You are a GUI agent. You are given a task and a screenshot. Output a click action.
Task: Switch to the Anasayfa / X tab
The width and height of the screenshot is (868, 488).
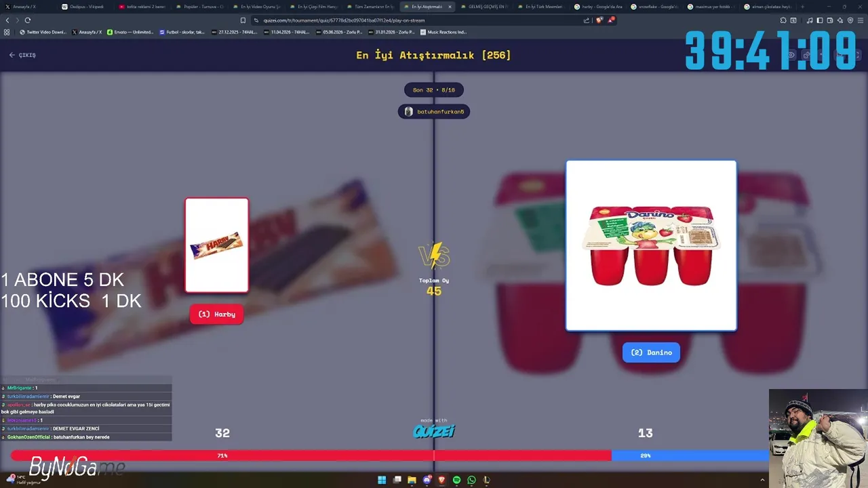(x=28, y=7)
